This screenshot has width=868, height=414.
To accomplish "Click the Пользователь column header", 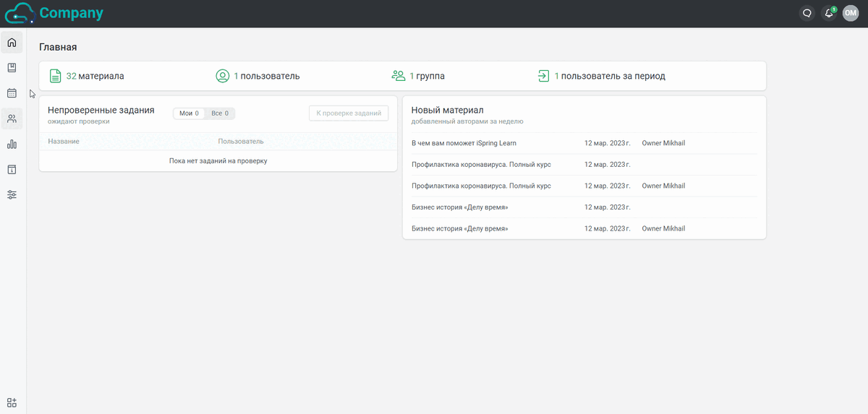I will [241, 142].
